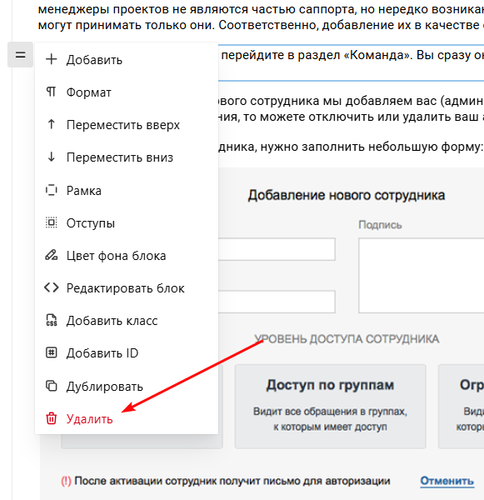The width and height of the screenshot is (484, 500).
Task: Click the Отменить link
Action: (x=447, y=481)
